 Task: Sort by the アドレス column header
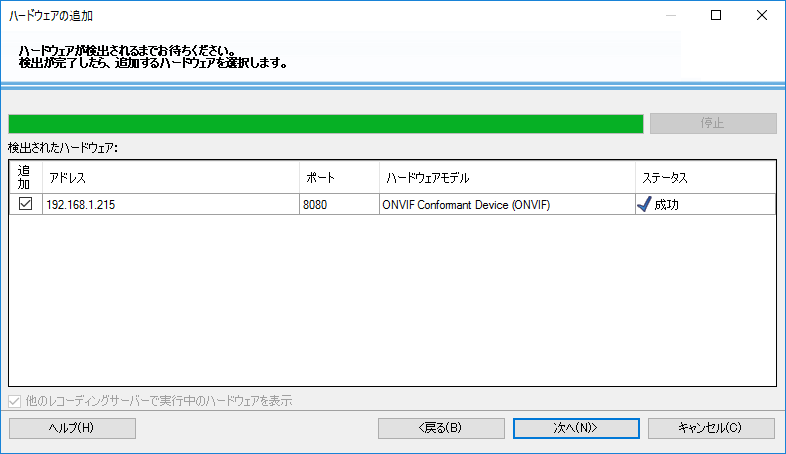[171, 177]
